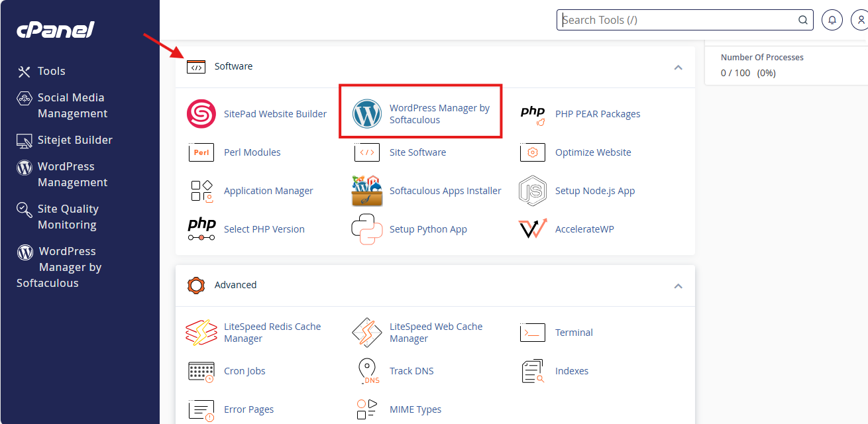Collapse the Software section chevron

tap(678, 67)
